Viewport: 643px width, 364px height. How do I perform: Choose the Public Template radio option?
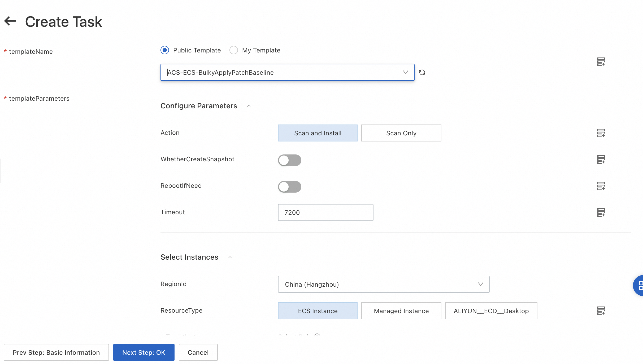click(165, 50)
